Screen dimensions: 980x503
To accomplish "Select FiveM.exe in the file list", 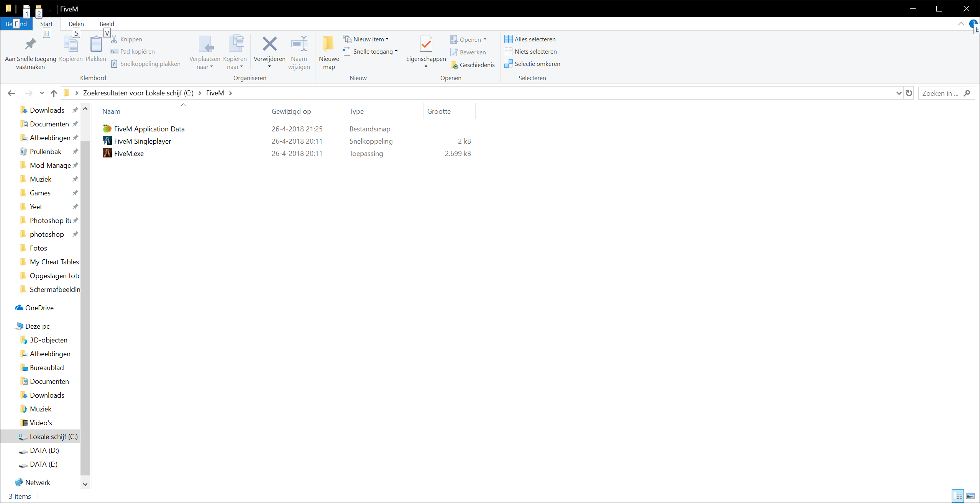I will pos(129,154).
